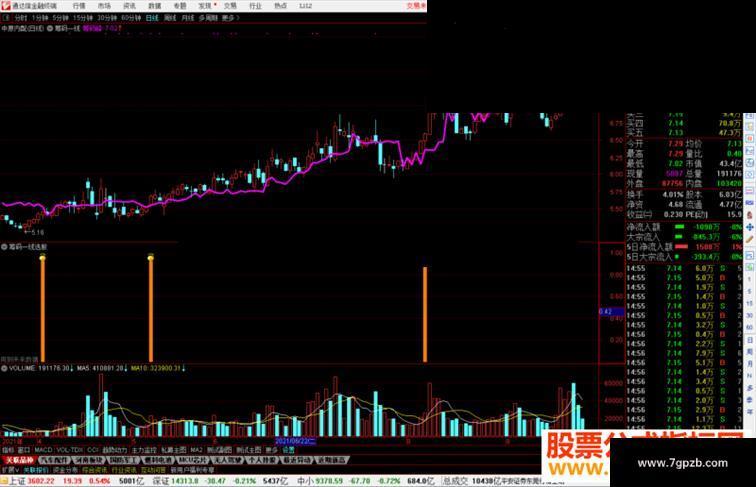756x487 pixels.
Task: Click the highlighted 2021/06/22 date marker
Action: [x=296, y=441]
